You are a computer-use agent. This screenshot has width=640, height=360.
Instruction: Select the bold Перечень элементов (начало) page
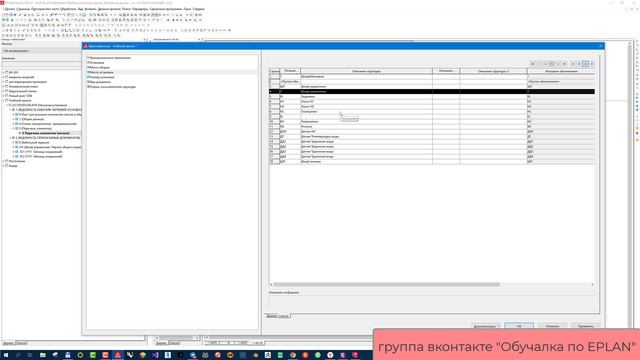coord(46,133)
